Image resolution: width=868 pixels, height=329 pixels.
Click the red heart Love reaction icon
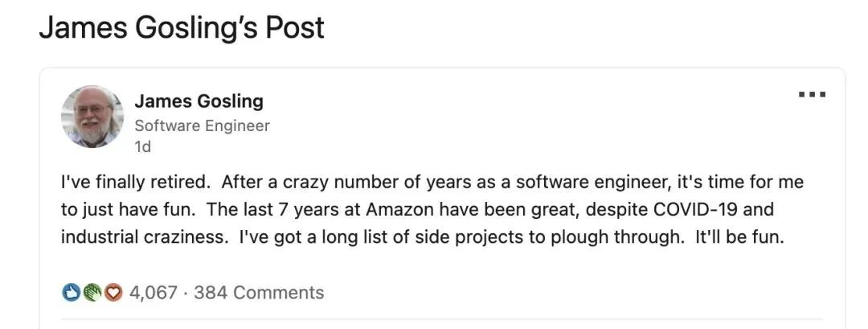(113, 293)
